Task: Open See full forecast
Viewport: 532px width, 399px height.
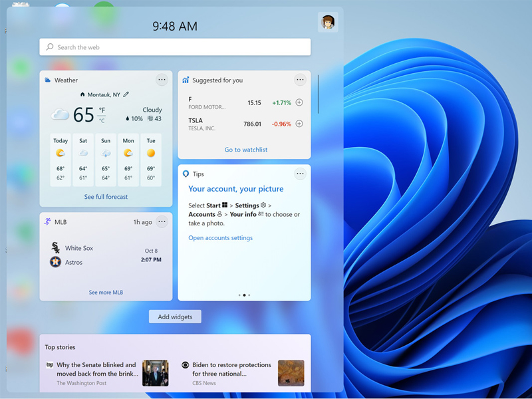Action: point(106,197)
